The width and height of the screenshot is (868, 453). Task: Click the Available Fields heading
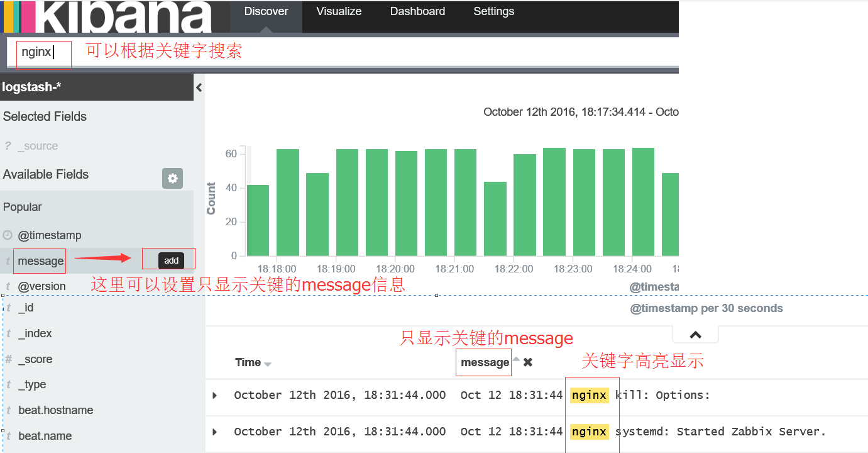[x=46, y=174]
